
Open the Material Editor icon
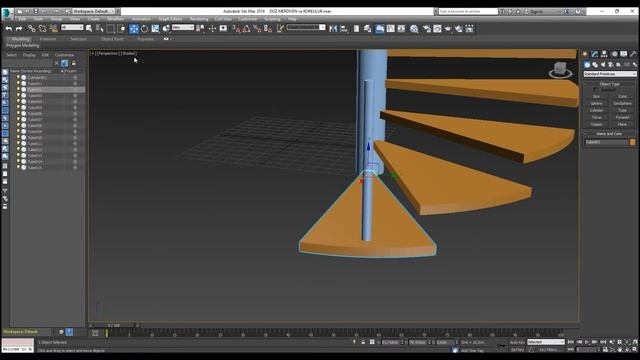[x=414, y=29]
